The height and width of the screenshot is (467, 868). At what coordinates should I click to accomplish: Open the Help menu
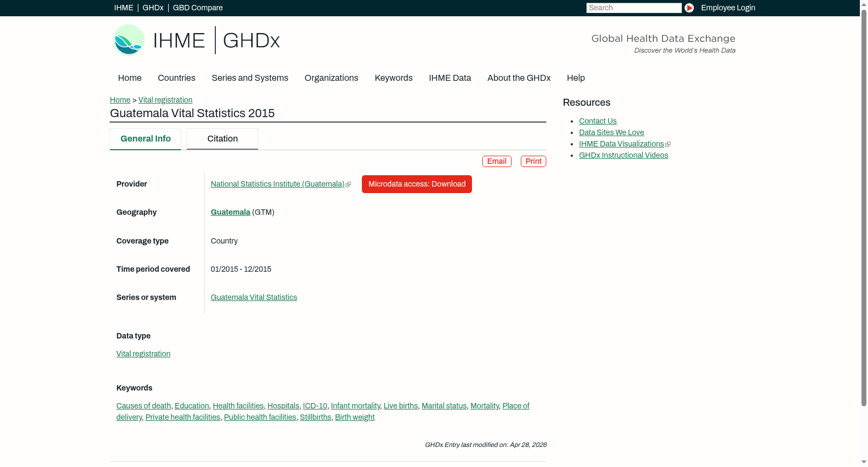576,78
